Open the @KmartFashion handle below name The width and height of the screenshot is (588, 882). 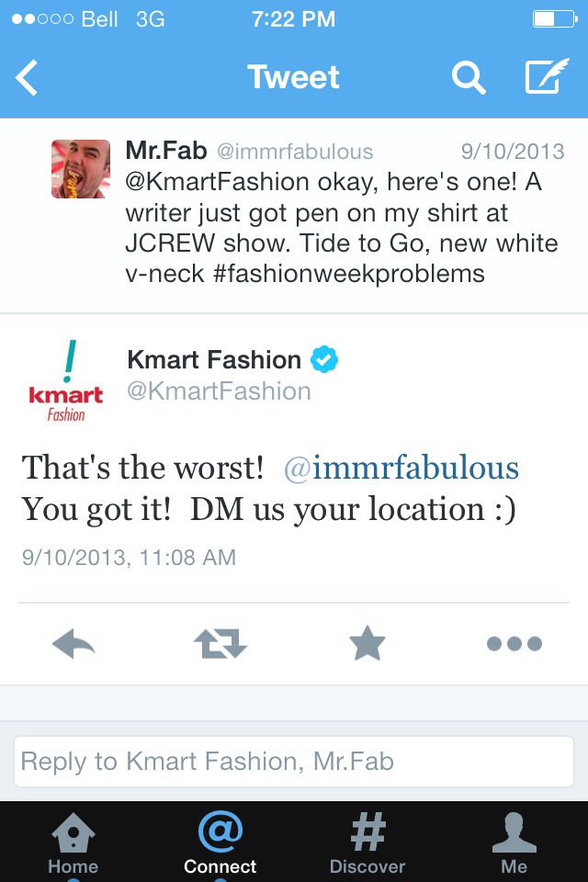[219, 391]
